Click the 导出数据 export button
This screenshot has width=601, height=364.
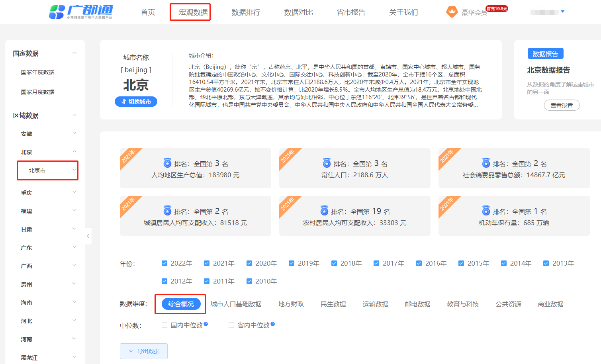click(144, 351)
